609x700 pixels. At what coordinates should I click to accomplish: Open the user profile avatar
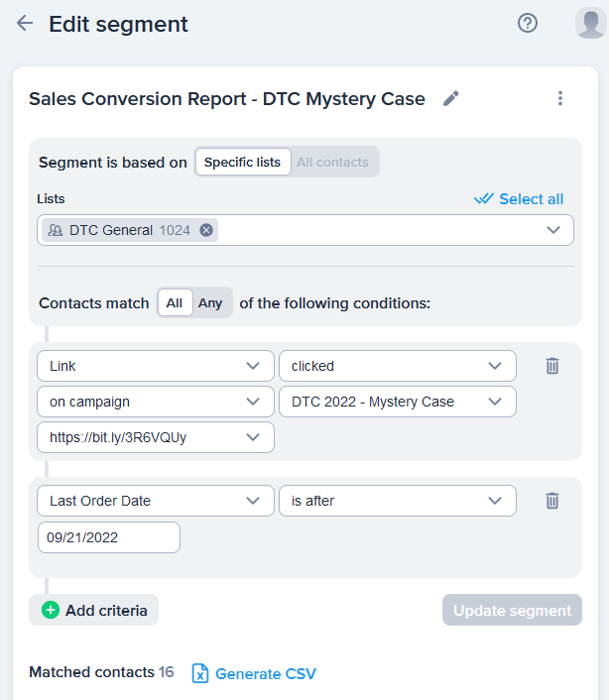tap(591, 23)
